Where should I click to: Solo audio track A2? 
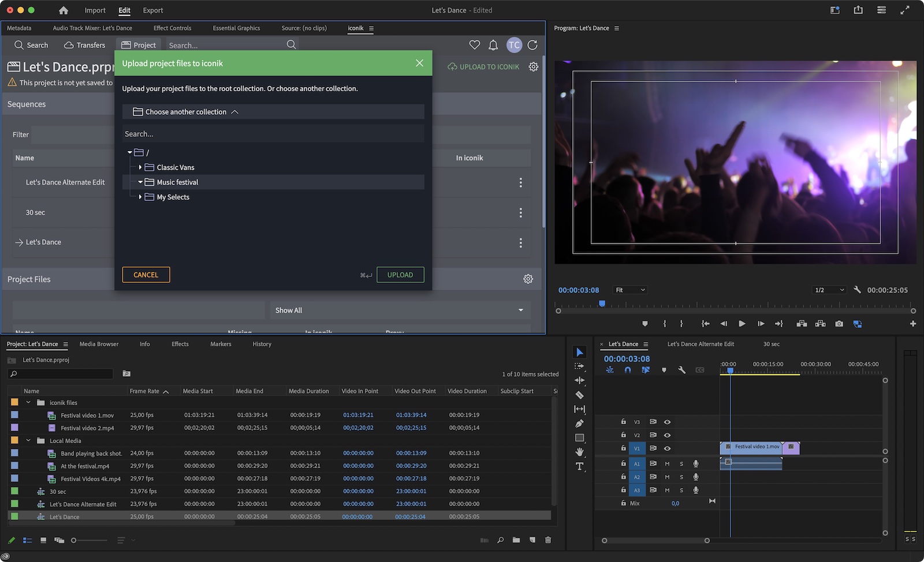pyautogui.click(x=681, y=477)
